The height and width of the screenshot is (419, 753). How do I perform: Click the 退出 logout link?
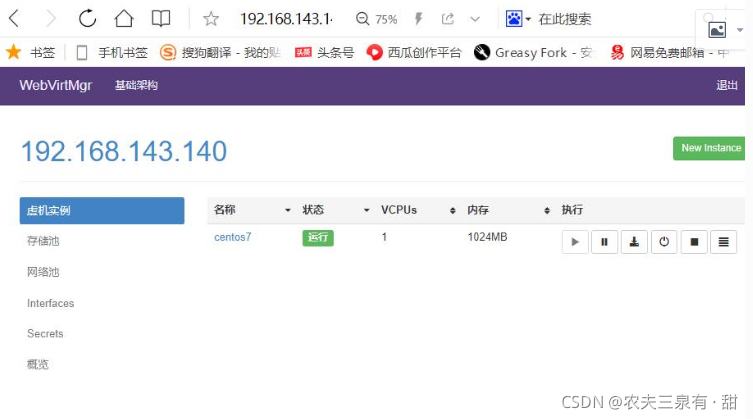tap(727, 85)
